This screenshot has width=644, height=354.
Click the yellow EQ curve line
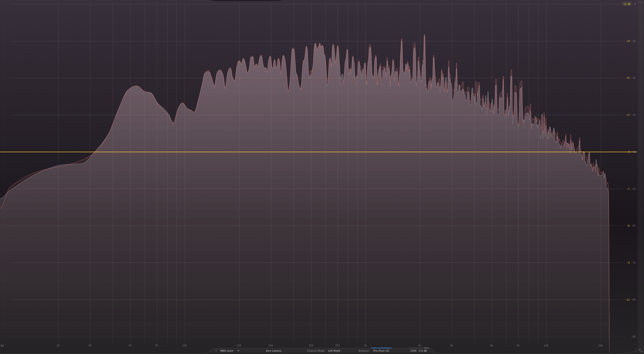coord(302,152)
